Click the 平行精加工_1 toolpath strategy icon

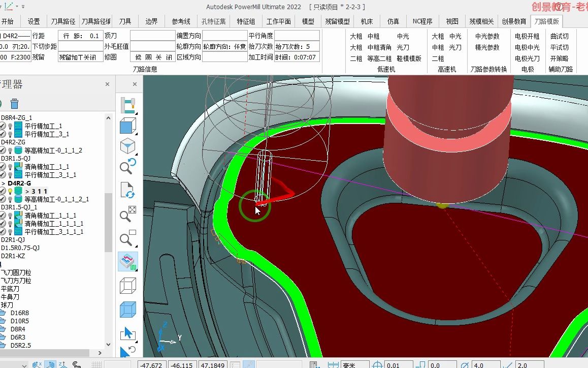[x=18, y=126]
